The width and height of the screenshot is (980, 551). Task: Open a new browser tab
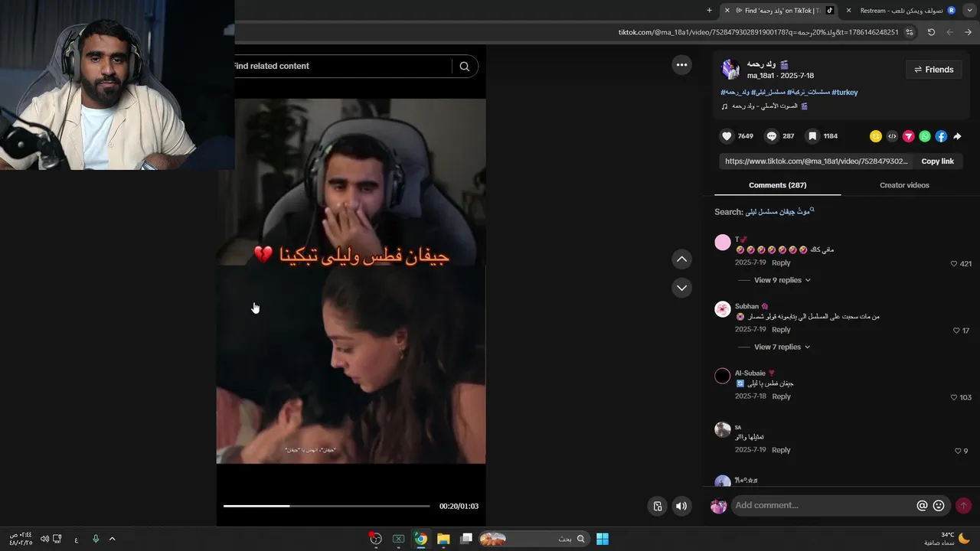click(x=709, y=11)
